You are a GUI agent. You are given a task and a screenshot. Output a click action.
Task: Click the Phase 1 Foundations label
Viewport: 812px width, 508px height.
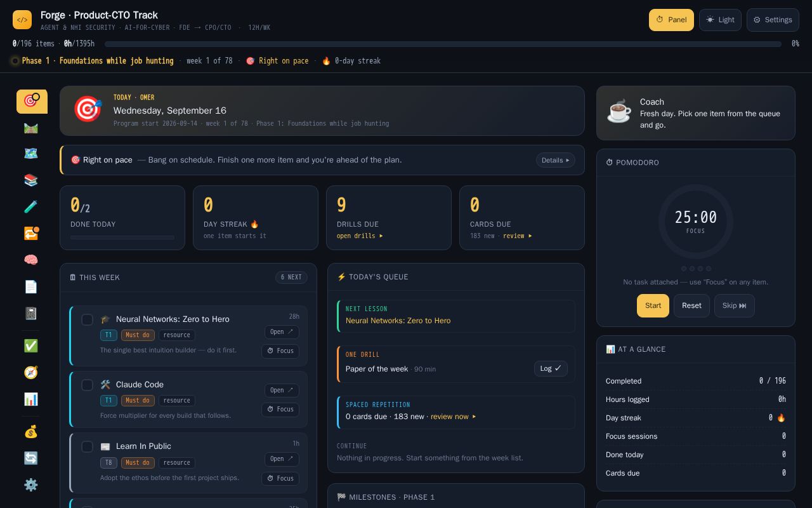coord(98,61)
